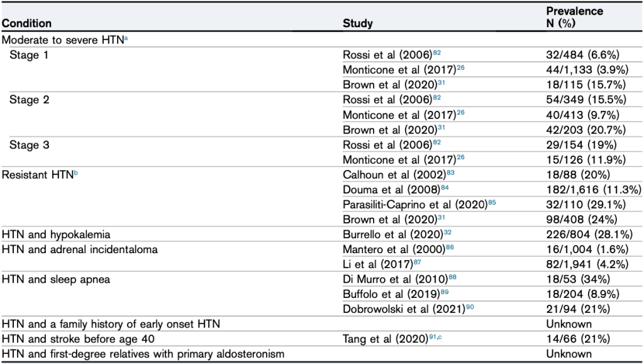The image size is (644, 364).
Task: Open reference 32 for Burrello et al (2020)
Action: (x=448, y=232)
